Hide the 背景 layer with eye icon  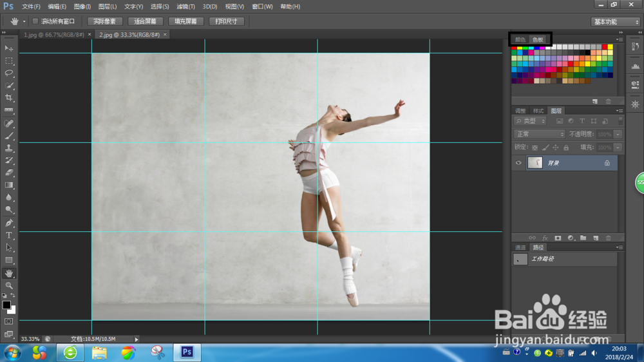coord(518,164)
